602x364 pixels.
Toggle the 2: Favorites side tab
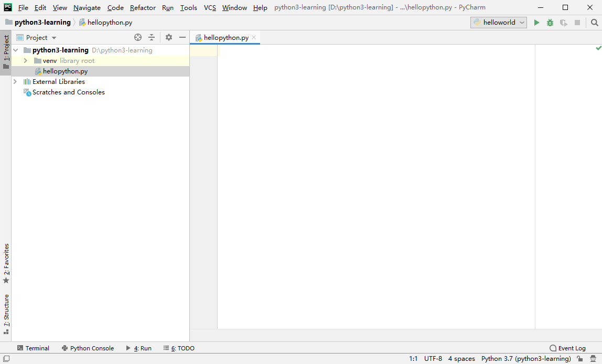click(6, 263)
